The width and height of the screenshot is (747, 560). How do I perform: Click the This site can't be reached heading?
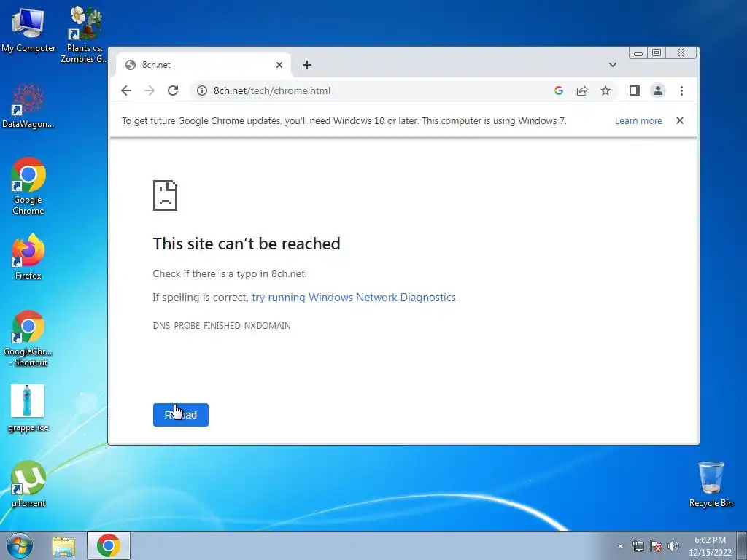247,244
